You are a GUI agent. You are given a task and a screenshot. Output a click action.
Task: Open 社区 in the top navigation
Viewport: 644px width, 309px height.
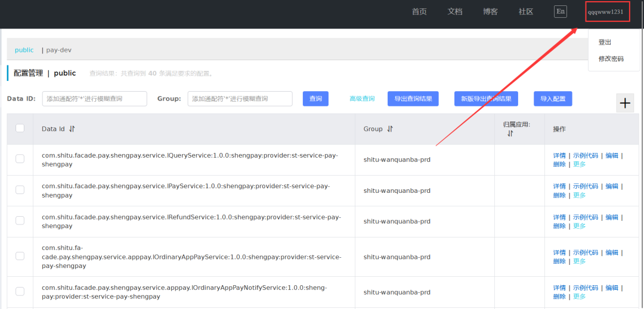pos(526,11)
